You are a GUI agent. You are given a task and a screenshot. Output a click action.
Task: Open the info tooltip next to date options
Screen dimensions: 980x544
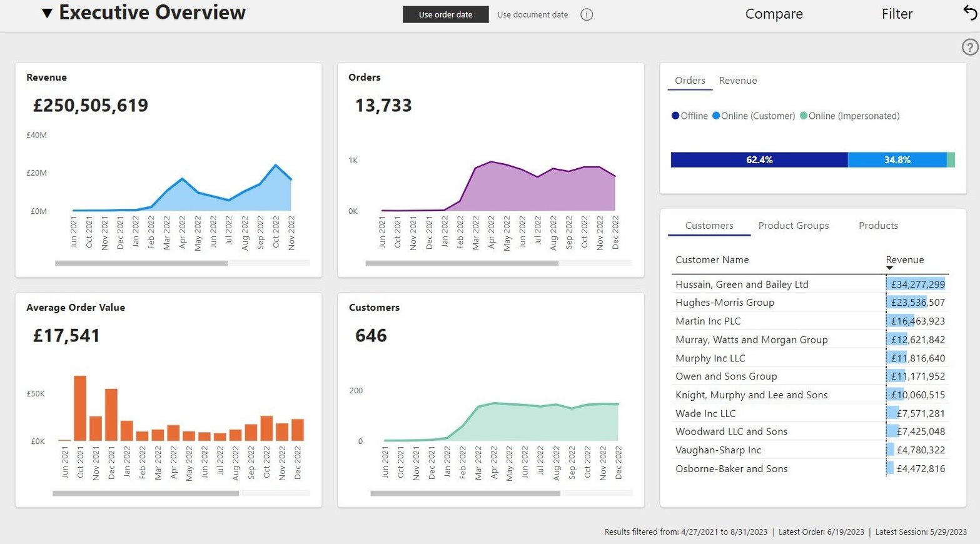click(586, 14)
